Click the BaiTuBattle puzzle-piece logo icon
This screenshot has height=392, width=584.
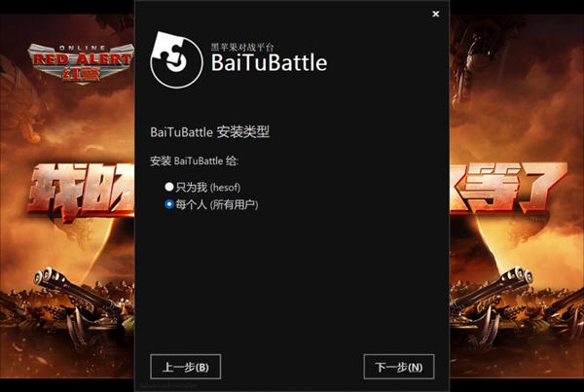176,60
